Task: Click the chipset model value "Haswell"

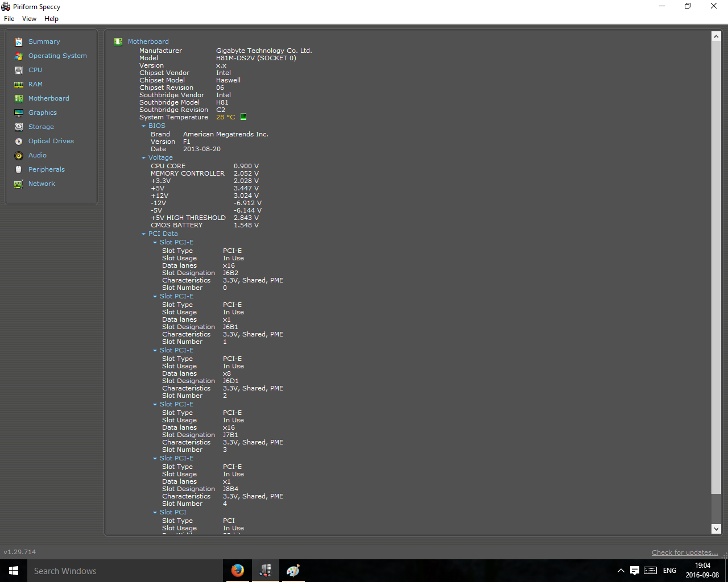Action: pos(228,80)
